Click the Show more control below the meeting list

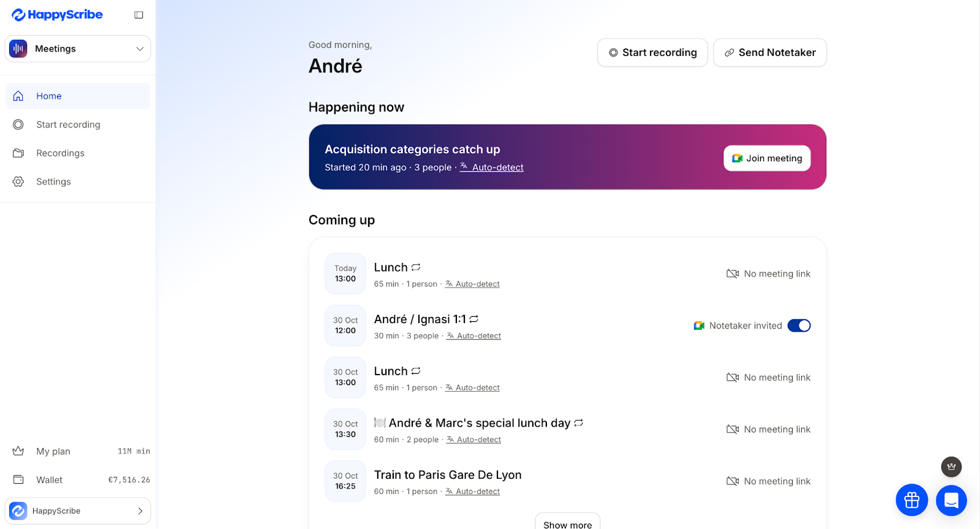click(x=567, y=523)
